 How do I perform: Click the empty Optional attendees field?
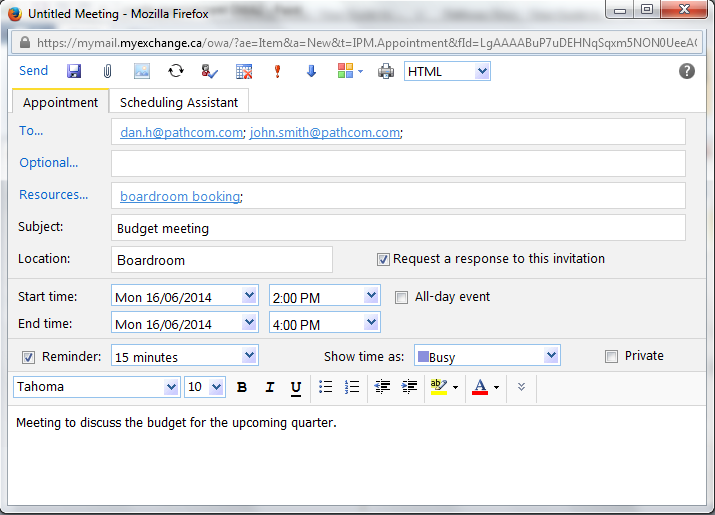398,163
